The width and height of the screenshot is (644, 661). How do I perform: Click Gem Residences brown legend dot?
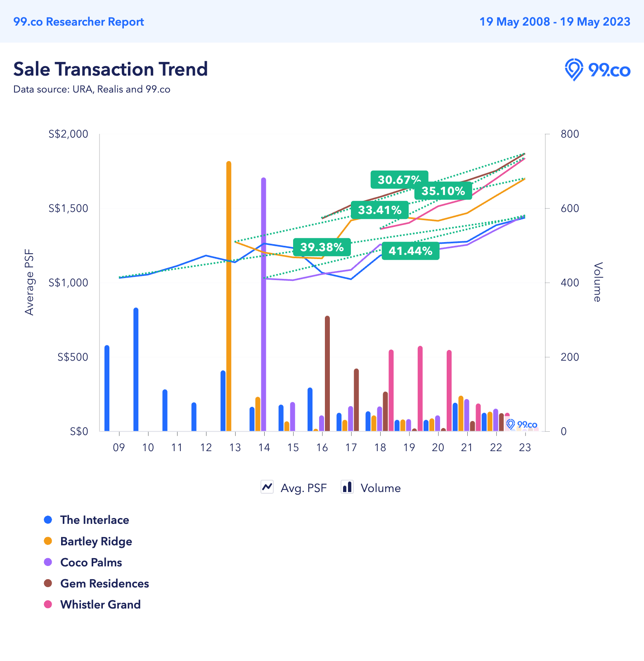(48, 583)
